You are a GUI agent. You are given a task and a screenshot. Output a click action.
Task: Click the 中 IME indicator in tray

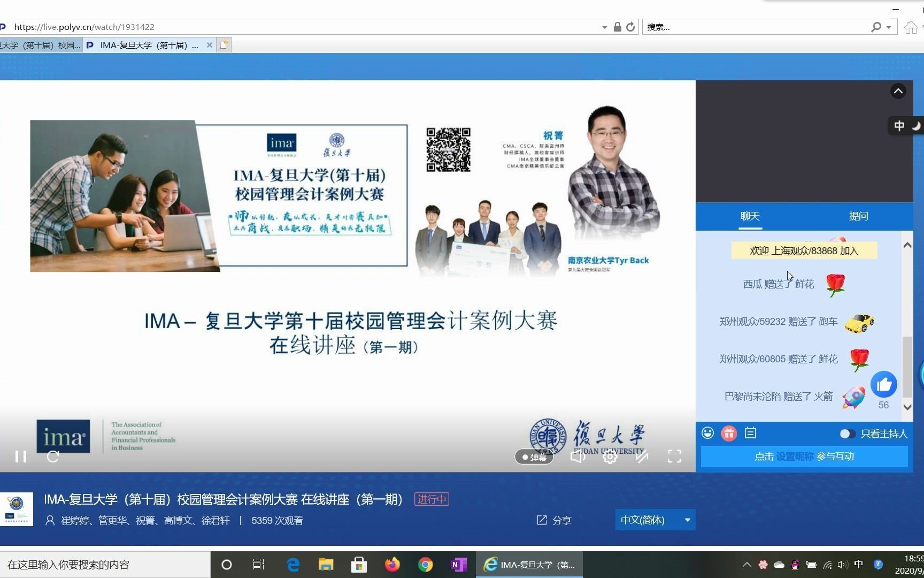[x=859, y=564]
